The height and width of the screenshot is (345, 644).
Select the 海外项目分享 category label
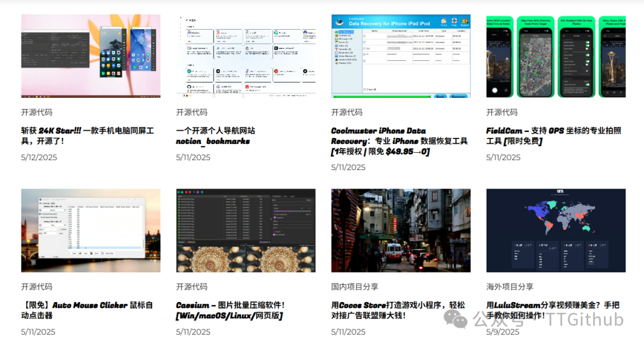click(x=510, y=287)
